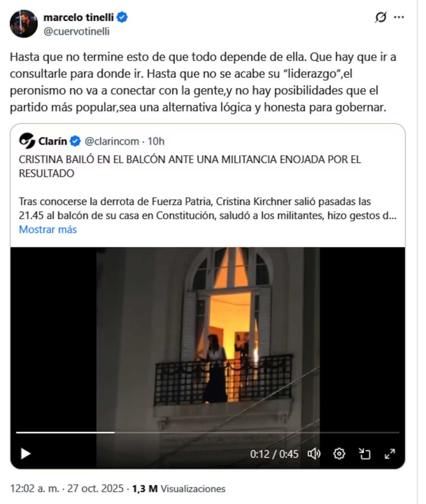Open the quoted Clarín headline text
Viewport: 426px width, 504px height.
click(x=190, y=166)
